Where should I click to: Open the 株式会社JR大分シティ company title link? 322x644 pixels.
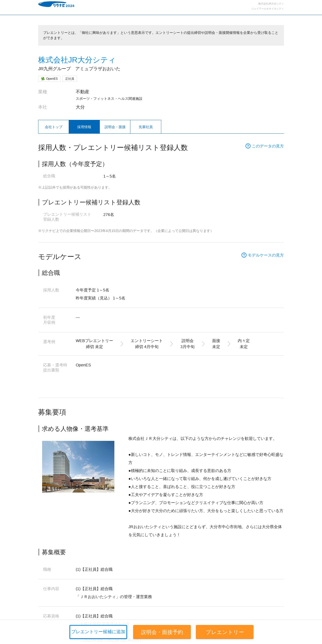point(76,60)
